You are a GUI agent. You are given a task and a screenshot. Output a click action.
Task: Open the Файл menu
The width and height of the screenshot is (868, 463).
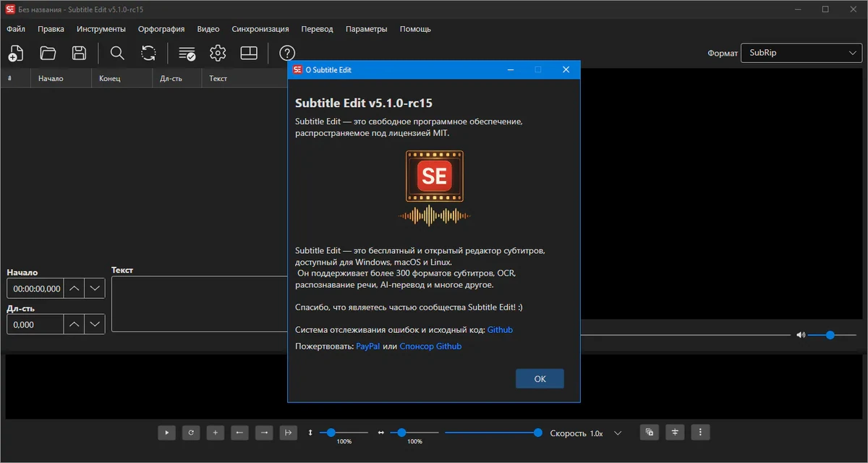click(x=16, y=29)
